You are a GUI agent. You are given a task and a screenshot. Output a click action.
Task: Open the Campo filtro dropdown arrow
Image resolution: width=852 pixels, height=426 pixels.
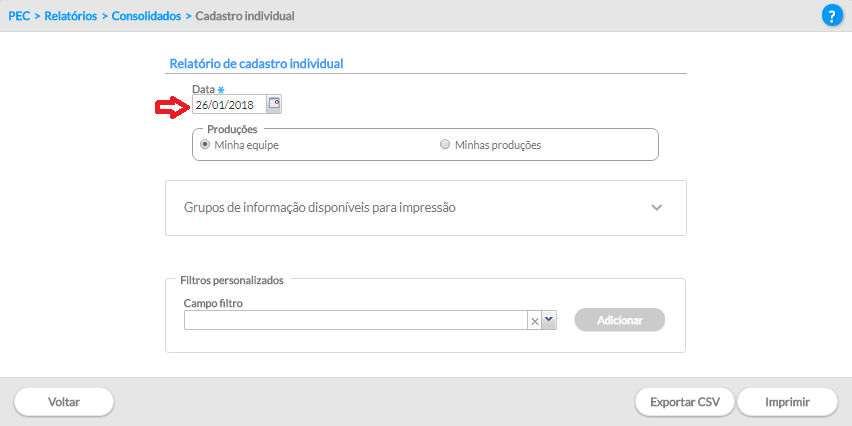click(x=549, y=321)
